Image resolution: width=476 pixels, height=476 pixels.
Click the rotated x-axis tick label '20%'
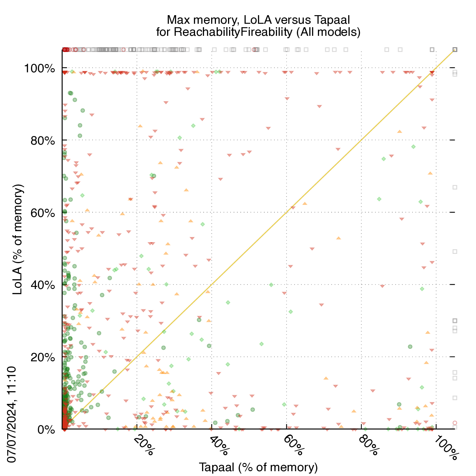click(x=144, y=445)
